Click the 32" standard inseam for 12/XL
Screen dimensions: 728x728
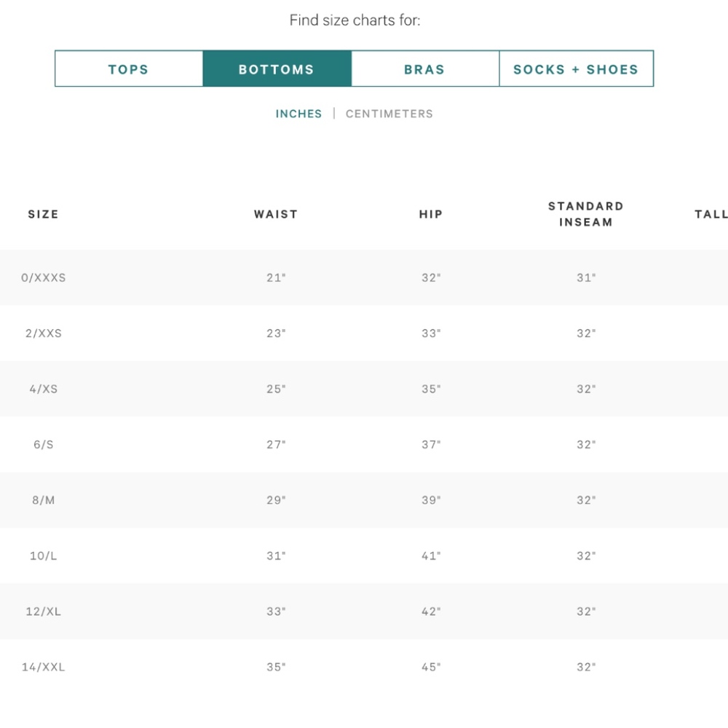coord(586,612)
